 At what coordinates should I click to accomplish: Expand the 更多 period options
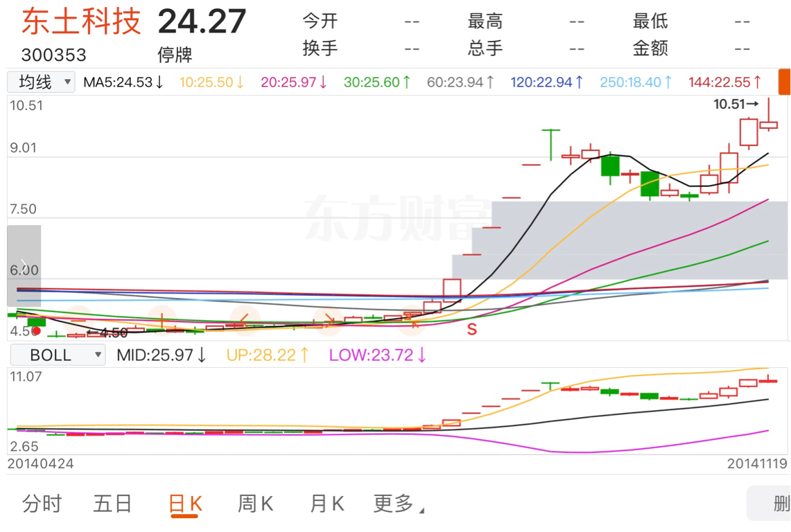coord(399,504)
